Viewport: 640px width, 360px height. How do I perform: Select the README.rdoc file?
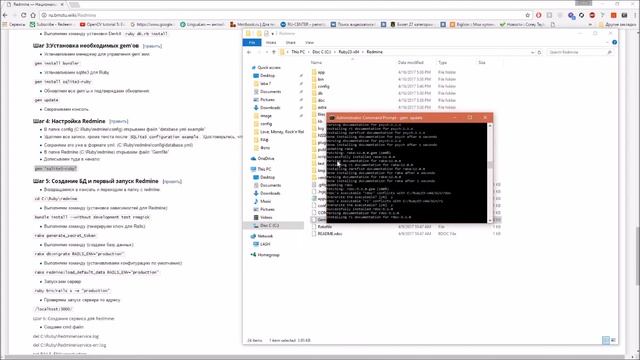(x=330, y=234)
